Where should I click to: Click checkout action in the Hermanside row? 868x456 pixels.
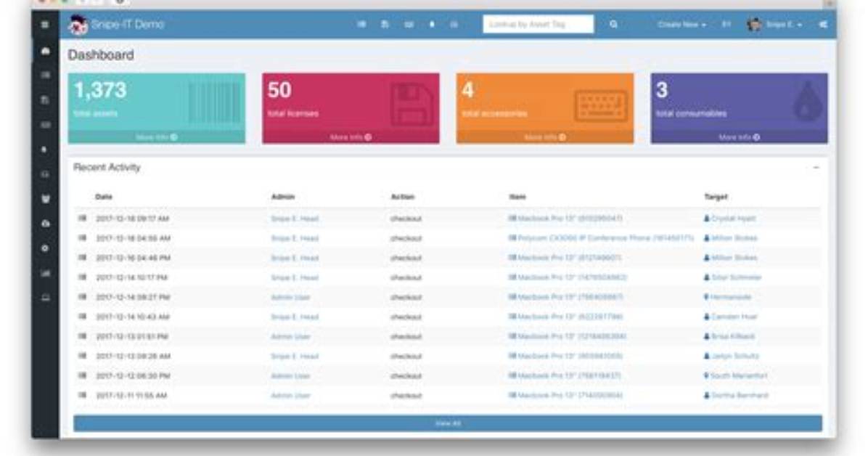406,297
